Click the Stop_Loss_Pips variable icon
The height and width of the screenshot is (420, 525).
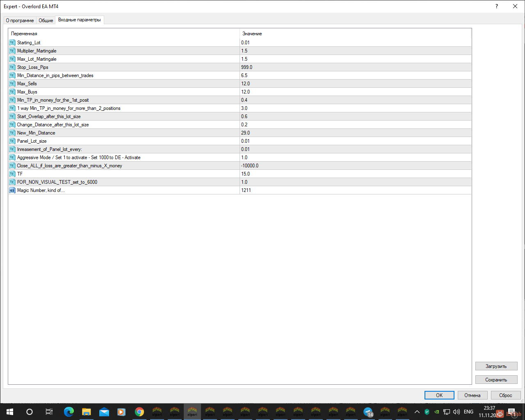pos(12,67)
